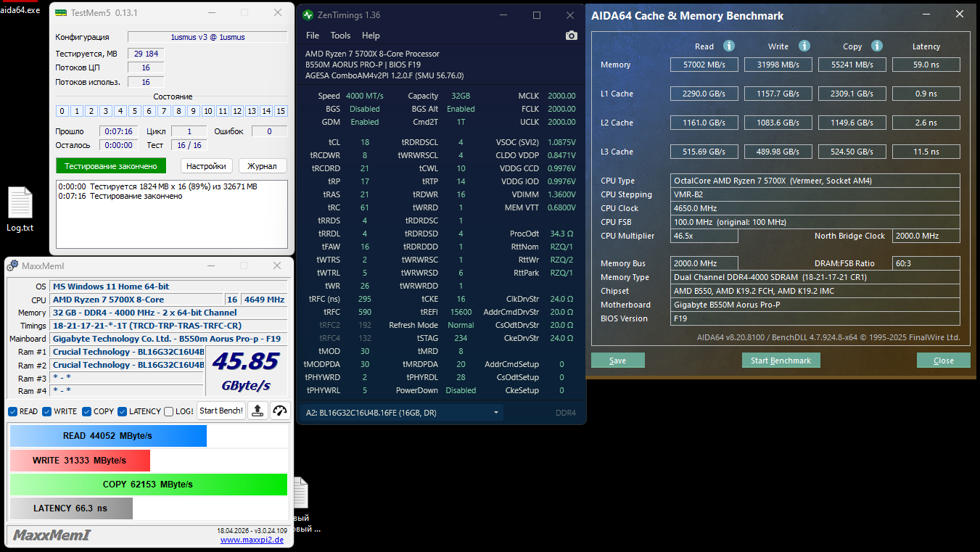This screenshot has height=552, width=980.
Task: Click the CPU Multiplier 46.5x field
Action: tap(704, 236)
